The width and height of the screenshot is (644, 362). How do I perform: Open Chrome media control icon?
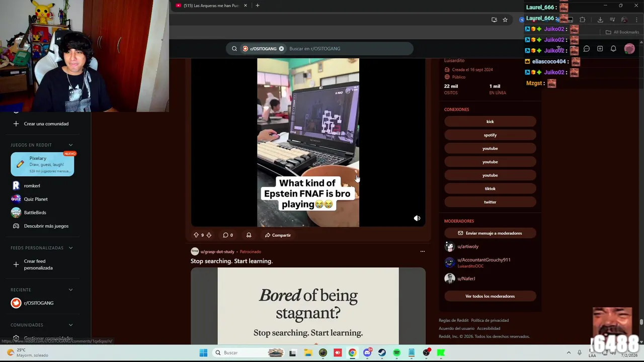612,20
